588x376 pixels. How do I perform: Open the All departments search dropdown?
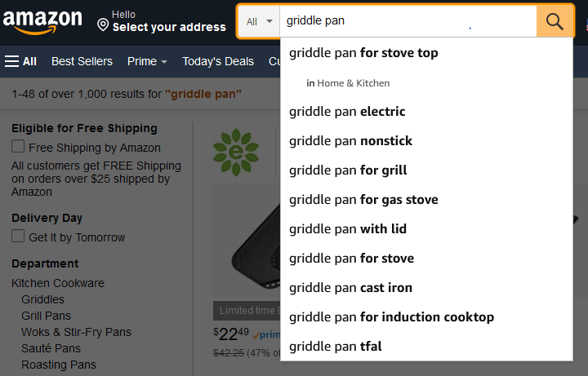(x=259, y=22)
